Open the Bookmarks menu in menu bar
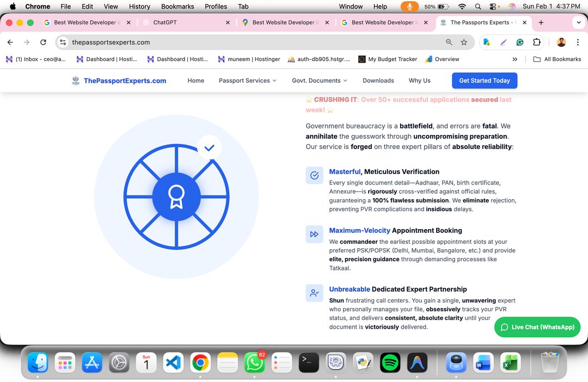 point(177,7)
